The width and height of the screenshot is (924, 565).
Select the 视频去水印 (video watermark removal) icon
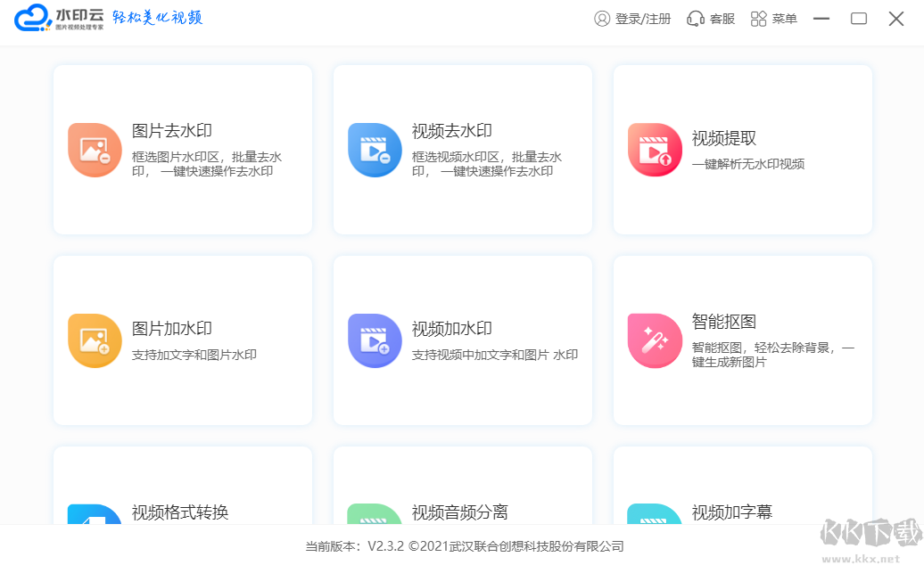tap(375, 149)
